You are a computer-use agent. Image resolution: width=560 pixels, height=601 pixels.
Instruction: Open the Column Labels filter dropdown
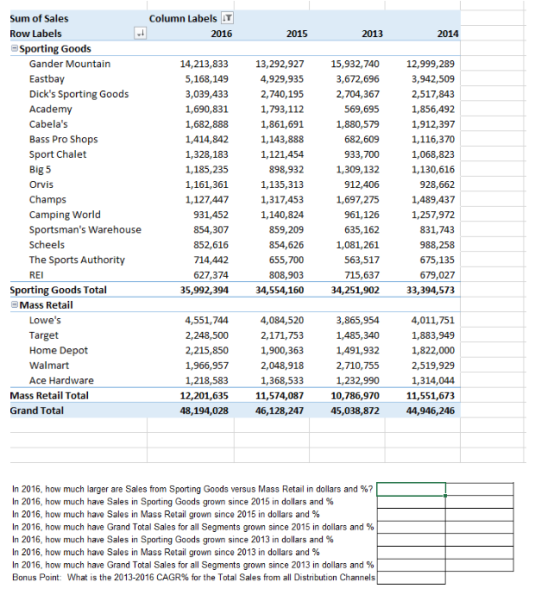pyautogui.click(x=227, y=18)
